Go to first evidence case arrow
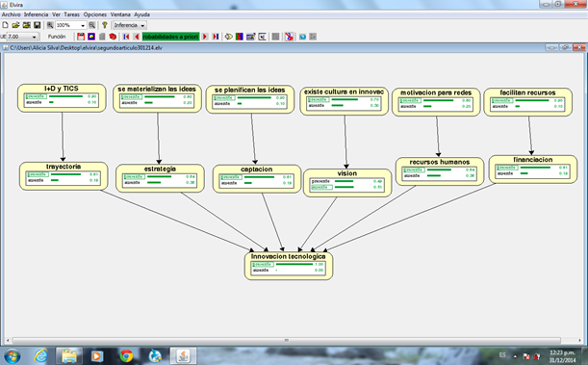 click(126, 37)
